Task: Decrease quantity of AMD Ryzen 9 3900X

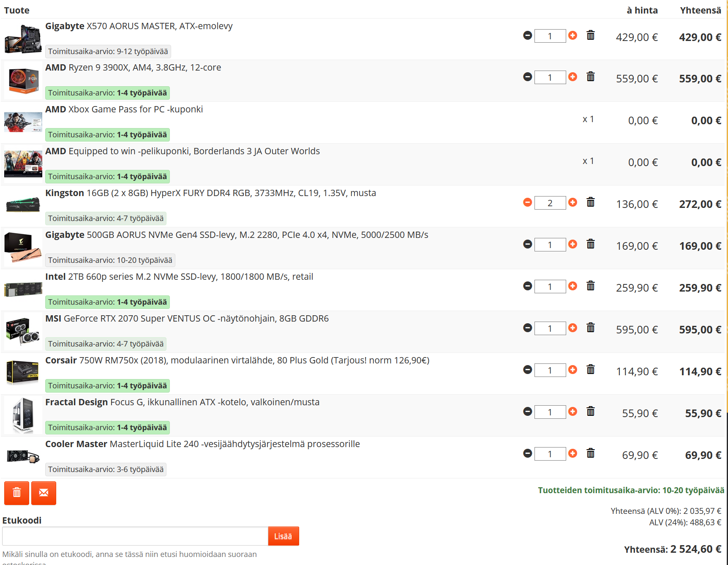Action: tap(527, 77)
